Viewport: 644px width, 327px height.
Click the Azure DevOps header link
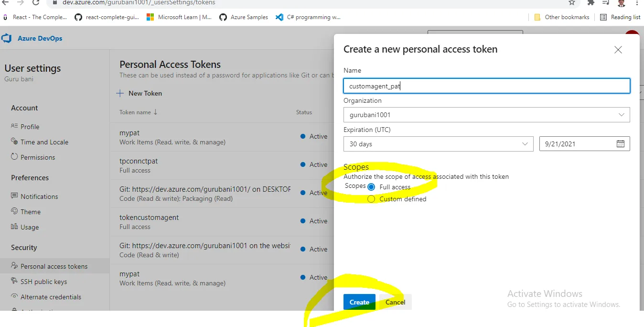pyautogui.click(x=40, y=38)
